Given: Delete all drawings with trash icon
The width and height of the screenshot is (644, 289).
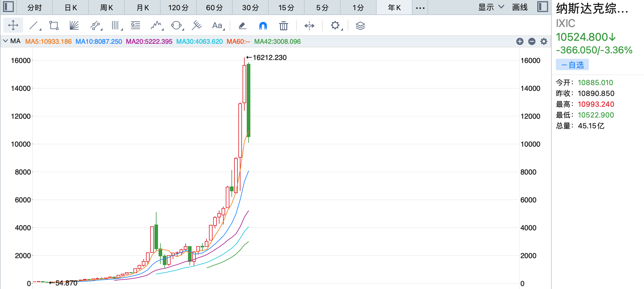Looking at the screenshot, I should 283,26.
